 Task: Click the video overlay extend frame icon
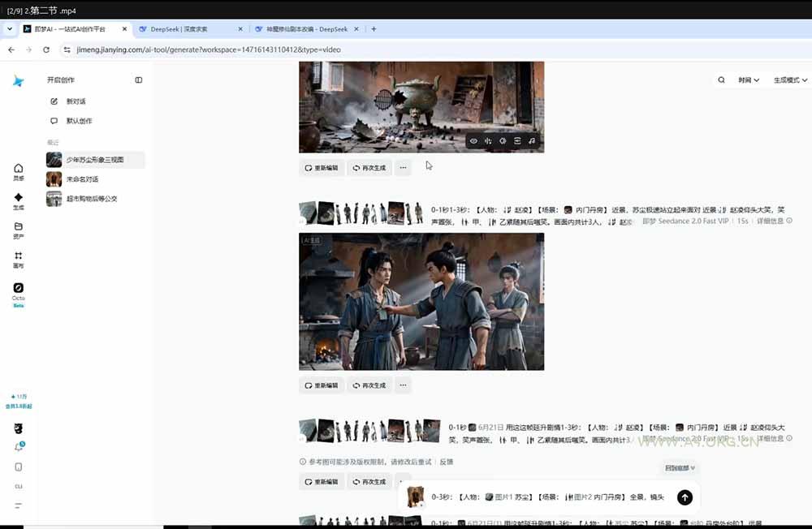pos(516,141)
